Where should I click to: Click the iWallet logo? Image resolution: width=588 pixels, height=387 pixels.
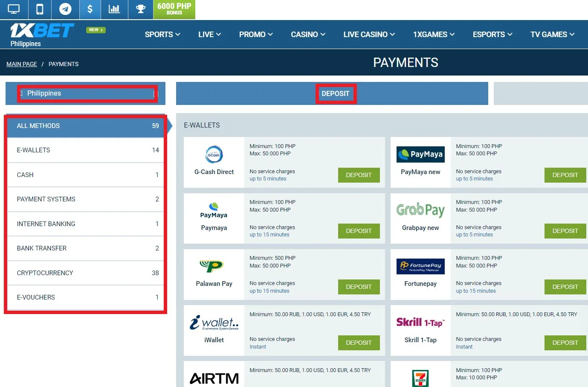click(214, 323)
